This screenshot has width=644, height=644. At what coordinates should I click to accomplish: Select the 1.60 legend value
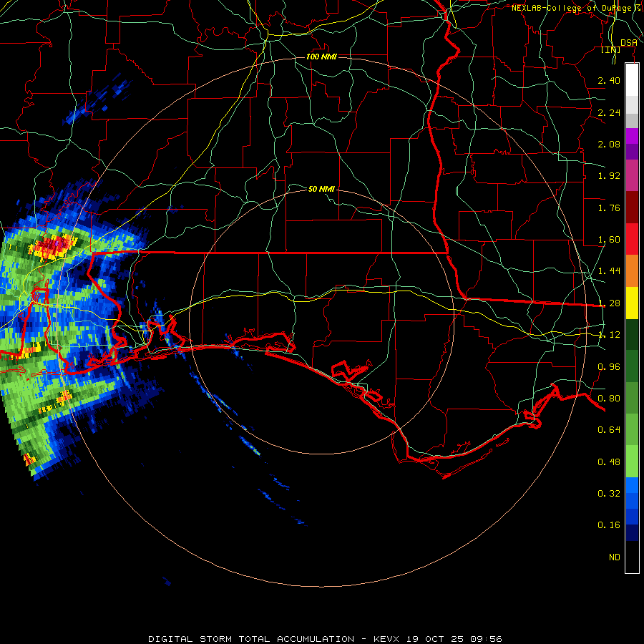click(x=609, y=240)
